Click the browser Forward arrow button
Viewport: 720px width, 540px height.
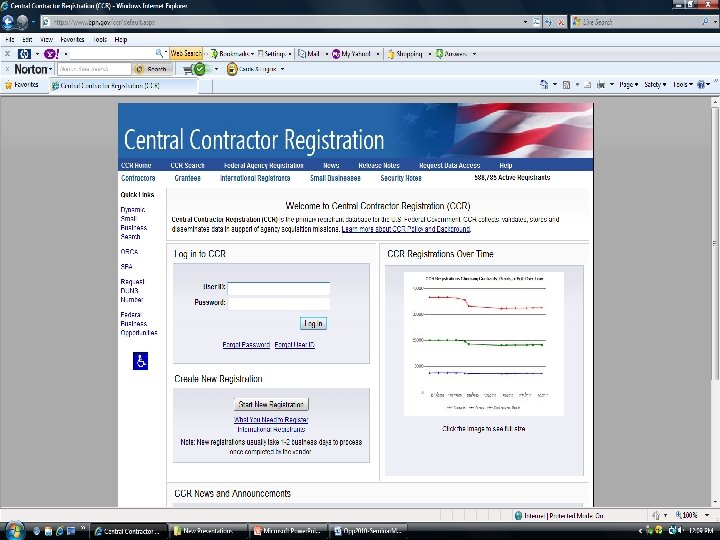pyautogui.click(x=22, y=22)
